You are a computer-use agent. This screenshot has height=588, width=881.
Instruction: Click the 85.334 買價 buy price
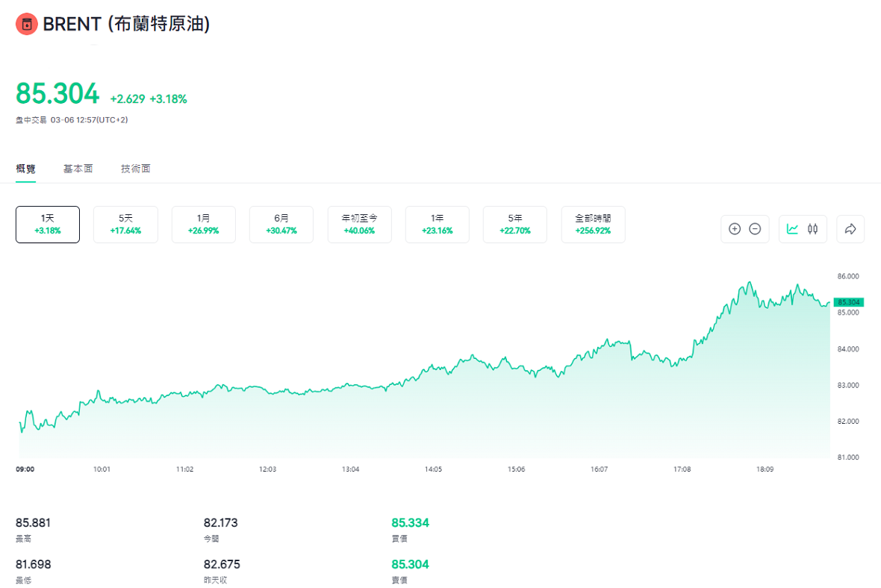[x=410, y=523]
